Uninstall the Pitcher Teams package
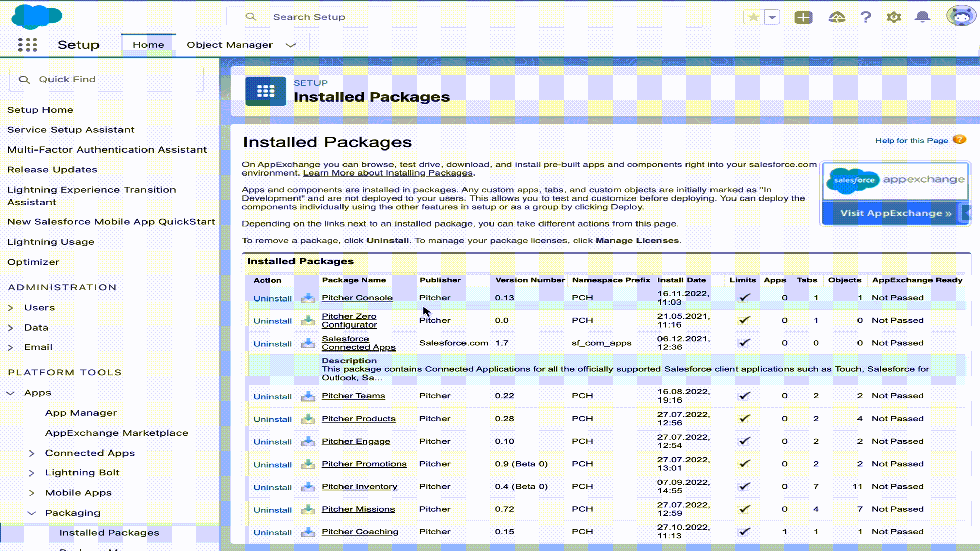980x551 pixels. pos(273,397)
